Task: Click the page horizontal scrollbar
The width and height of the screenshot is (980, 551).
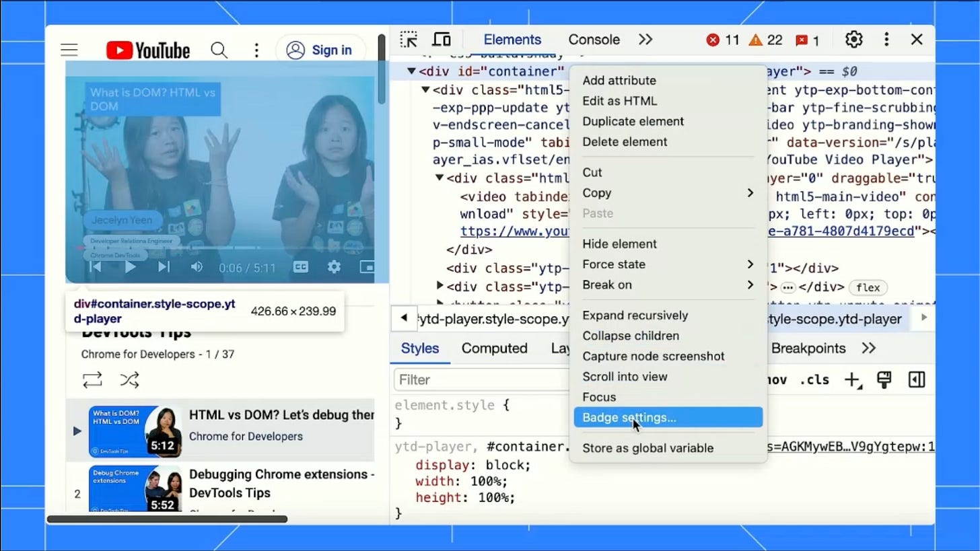Action: pos(167,519)
